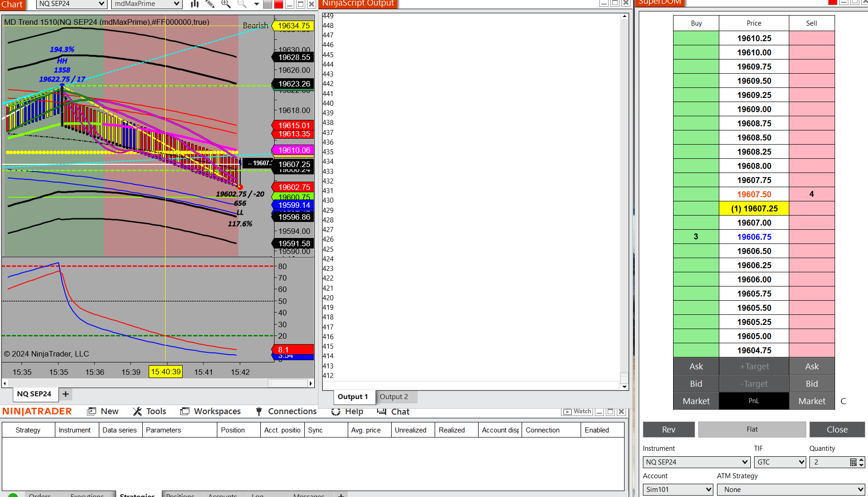Open the ATM Strategy dropdown

pos(791,490)
